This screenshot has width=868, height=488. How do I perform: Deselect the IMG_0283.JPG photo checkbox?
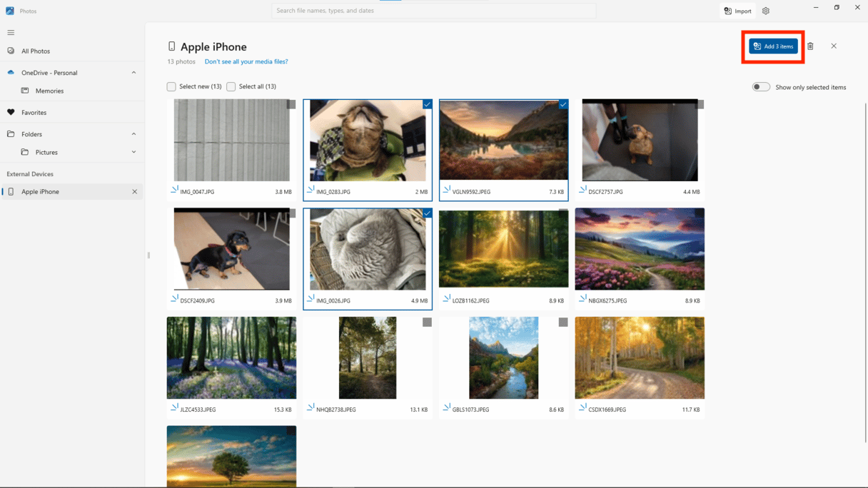coord(427,105)
